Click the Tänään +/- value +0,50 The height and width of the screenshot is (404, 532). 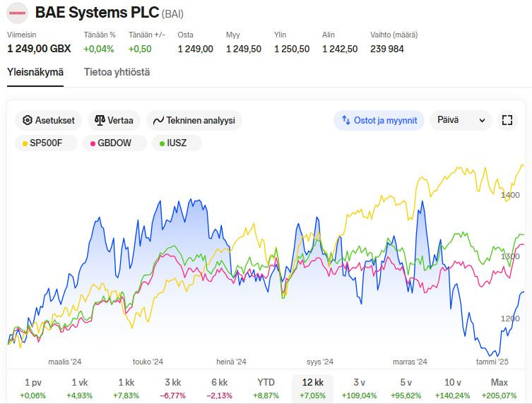pyautogui.click(x=140, y=49)
